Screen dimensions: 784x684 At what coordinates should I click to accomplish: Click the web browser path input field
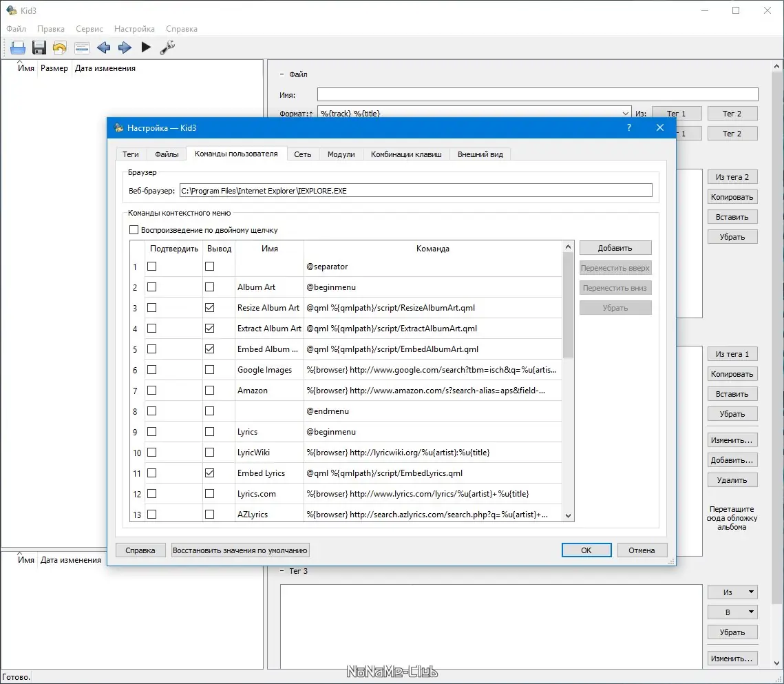[x=415, y=191]
